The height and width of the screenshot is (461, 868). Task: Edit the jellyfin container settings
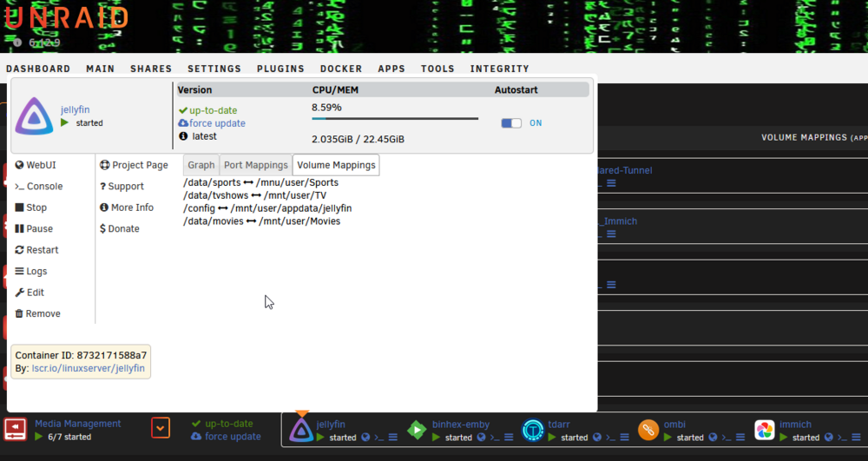tap(30, 293)
